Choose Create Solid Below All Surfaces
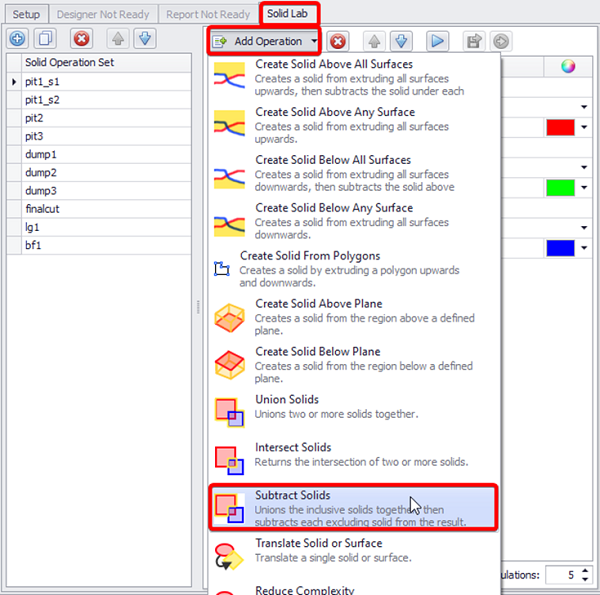Viewport: 600px width, 595px height. point(354,173)
